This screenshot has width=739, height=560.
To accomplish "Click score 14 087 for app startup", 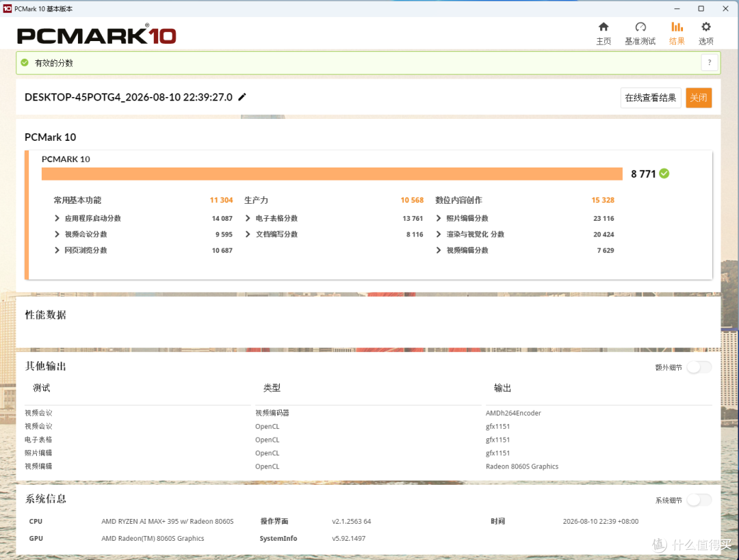I will point(222,219).
